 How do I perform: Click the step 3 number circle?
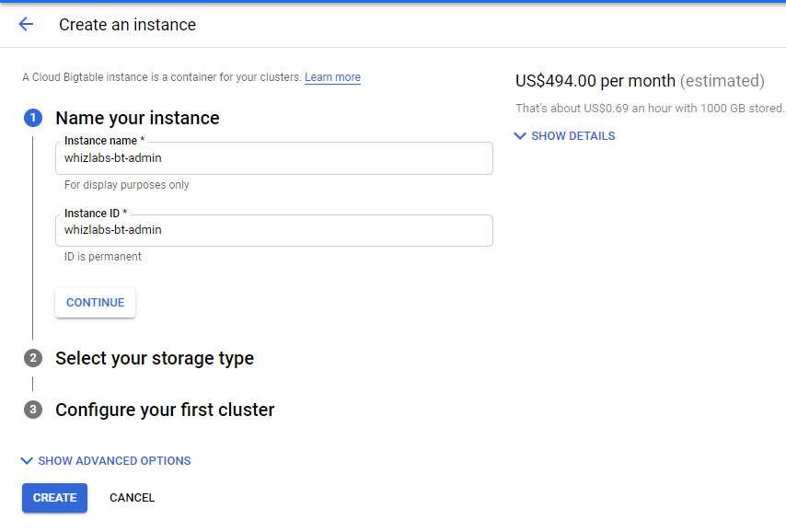click(33, 410)
